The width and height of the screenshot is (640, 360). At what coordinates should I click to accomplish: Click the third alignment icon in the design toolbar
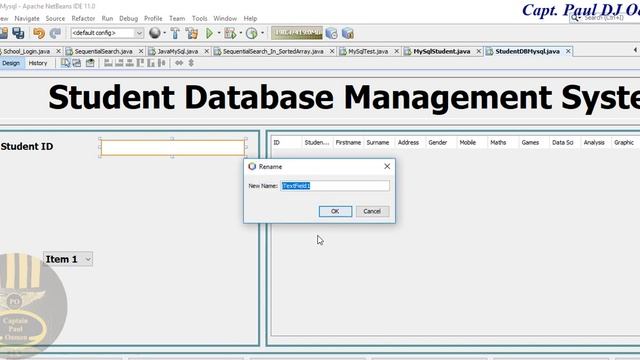[x=130, y=63]
